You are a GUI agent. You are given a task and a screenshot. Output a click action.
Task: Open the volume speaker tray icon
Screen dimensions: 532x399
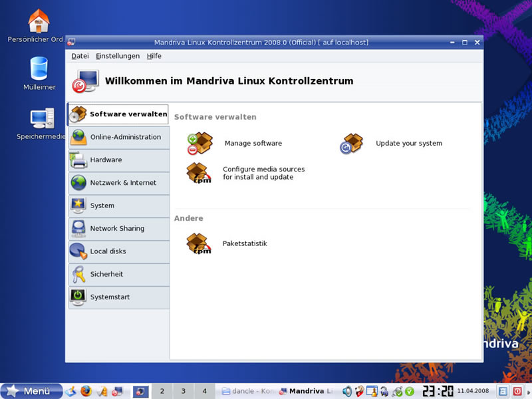[x=346, y=391]
